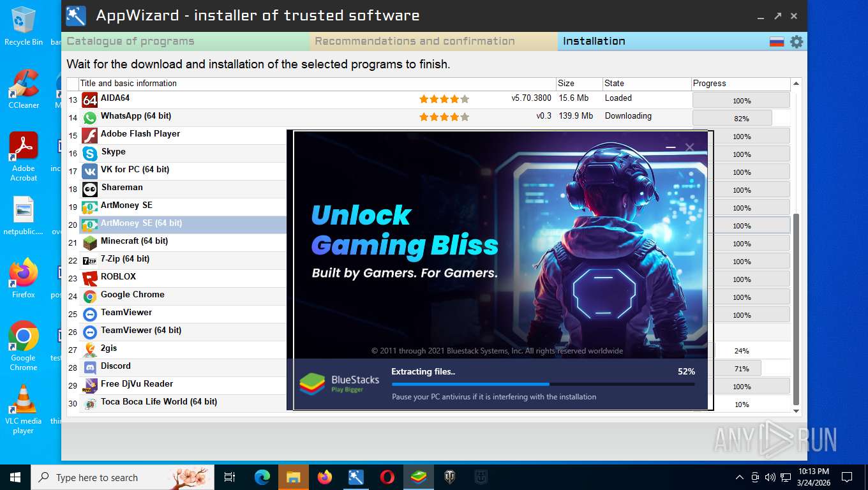Sort by State column header
Viewport: 868px width, 490px height.
coord(647,84)
